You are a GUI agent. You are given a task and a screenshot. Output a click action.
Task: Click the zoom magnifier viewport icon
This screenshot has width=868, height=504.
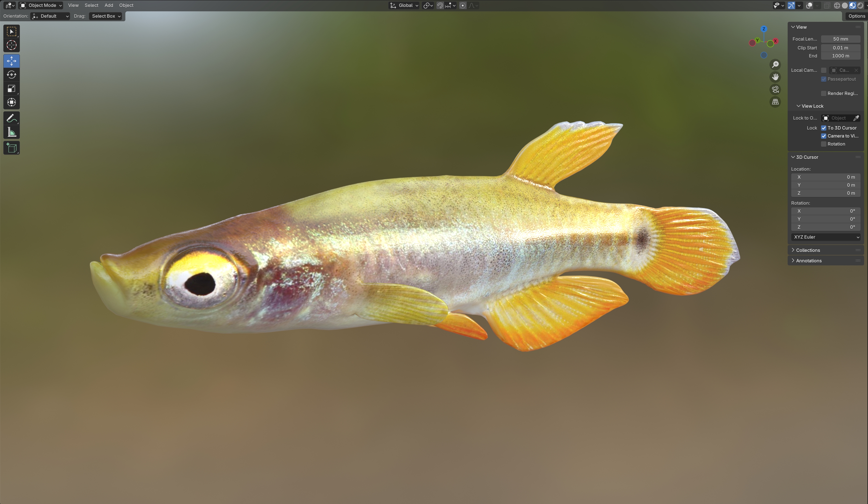click(775, 65)
